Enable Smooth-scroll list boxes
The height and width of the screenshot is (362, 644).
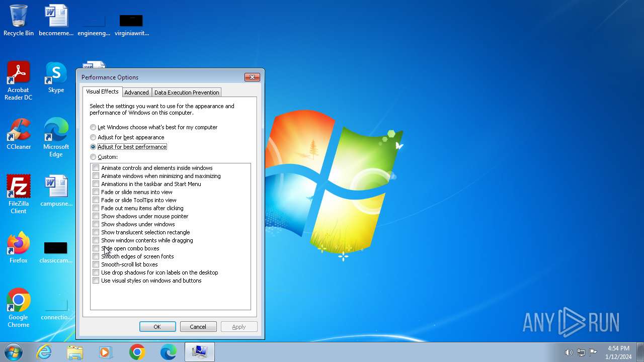pos(96,264)
